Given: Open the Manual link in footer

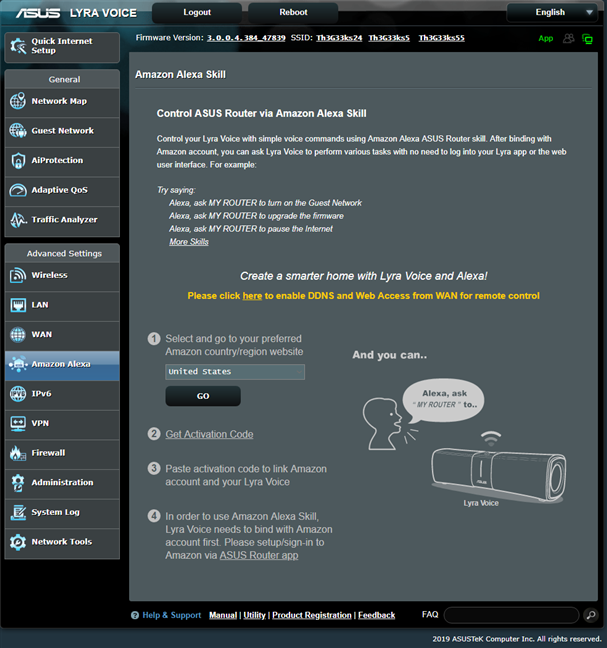Looking at the screenshot, I should (x=223, y=615).
